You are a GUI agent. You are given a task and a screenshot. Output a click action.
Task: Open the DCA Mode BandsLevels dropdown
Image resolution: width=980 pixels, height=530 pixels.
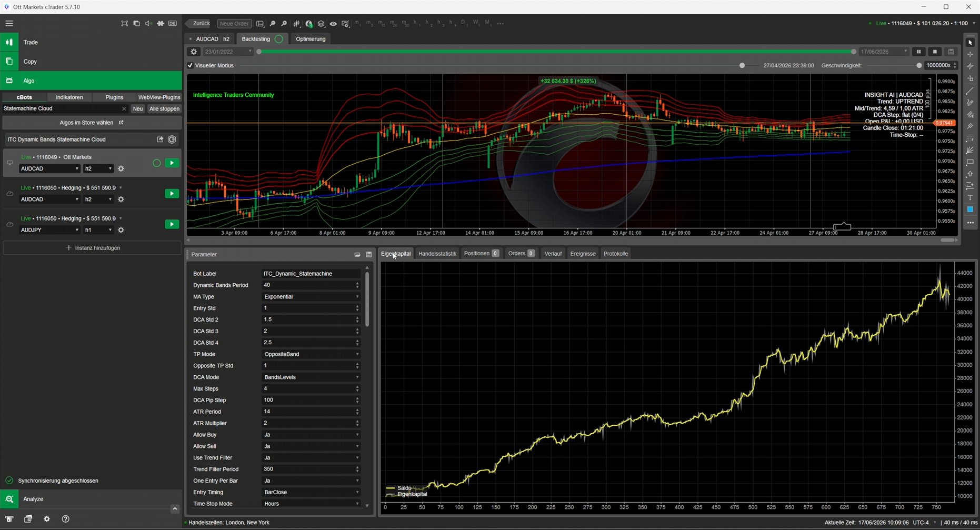click(x=312, y=377)
